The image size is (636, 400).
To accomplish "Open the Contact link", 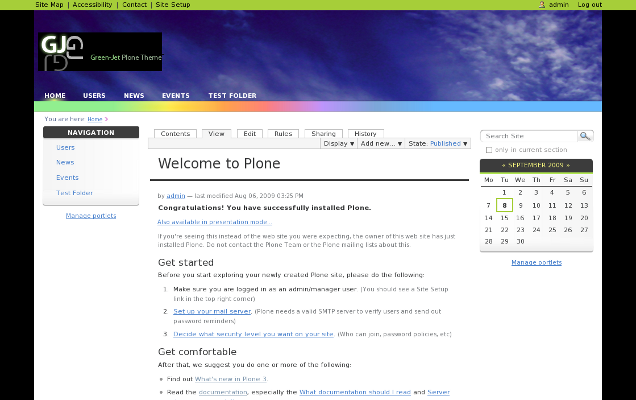I will point(135,4).
